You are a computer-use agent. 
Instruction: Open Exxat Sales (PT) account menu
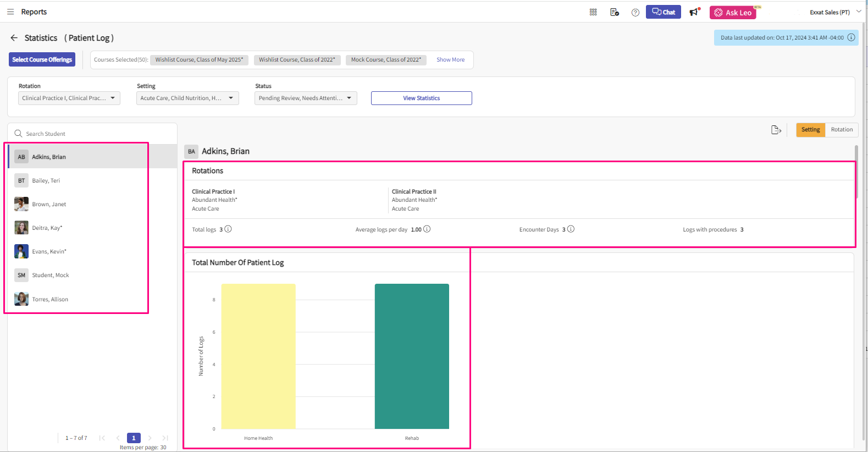click(x=835, y=12)
